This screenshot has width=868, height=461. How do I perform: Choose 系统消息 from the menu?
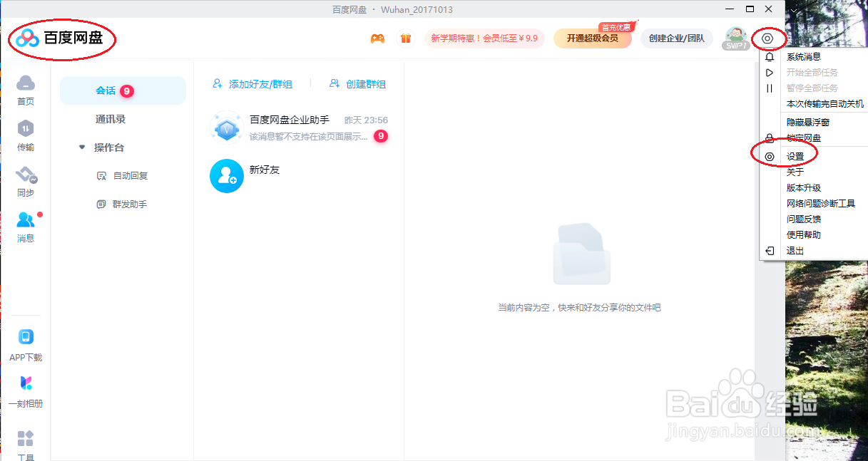[x=804, y=57]
